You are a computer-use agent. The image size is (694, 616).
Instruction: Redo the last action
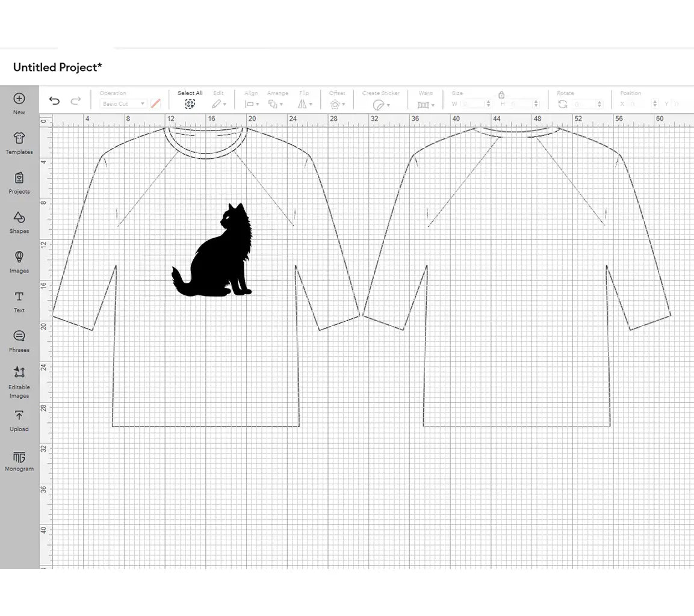(76, 101)
